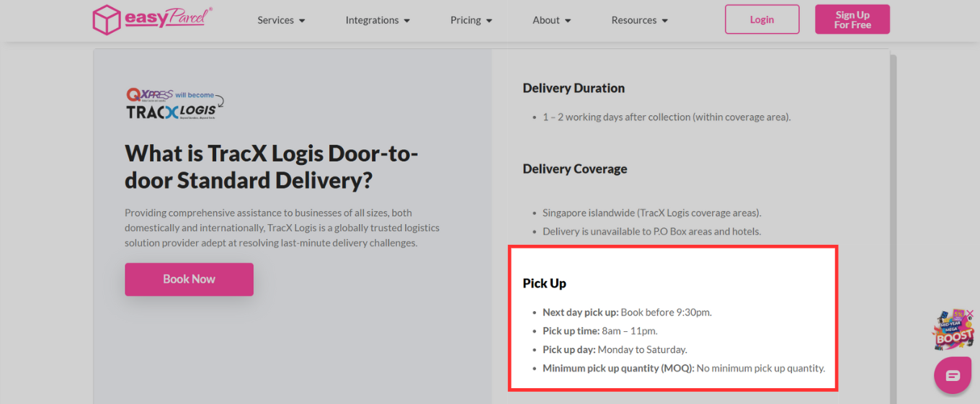Close the Mega Boost promo badge

(x=969, y=313)
